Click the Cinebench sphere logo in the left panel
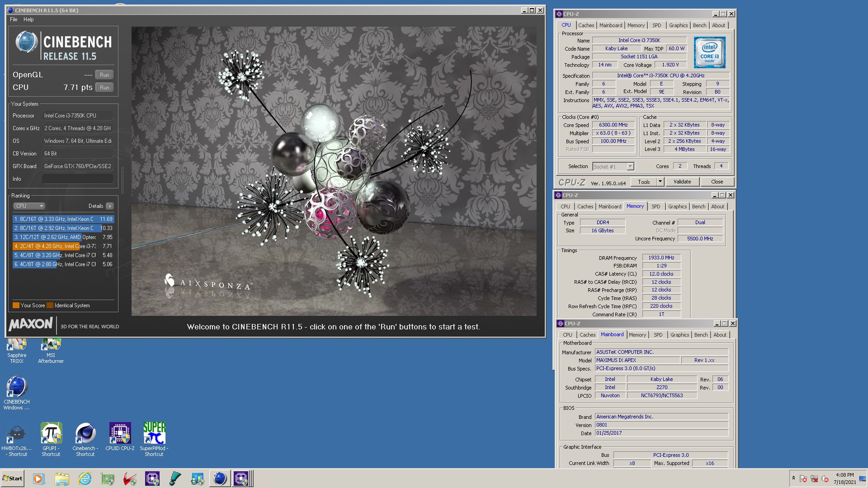Screen dimensions: 868x488 click(26, 42)
